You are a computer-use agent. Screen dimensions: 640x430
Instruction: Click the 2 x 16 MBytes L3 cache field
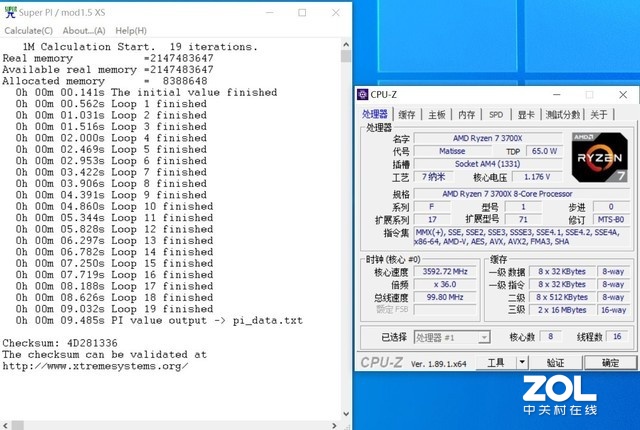(562, 310)
